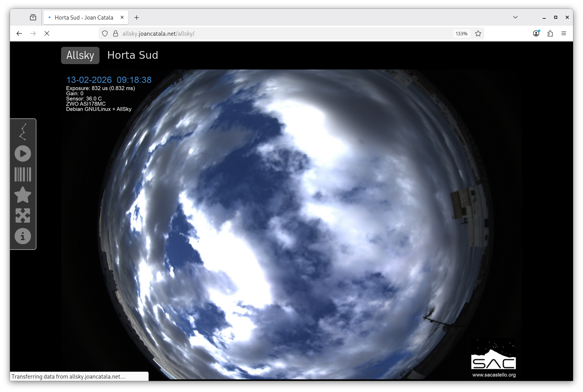The width and height of the screenshot is (583, 392).
Task: Click the Allsky header button
Action: pyautogui.click(x=80, y=55)
